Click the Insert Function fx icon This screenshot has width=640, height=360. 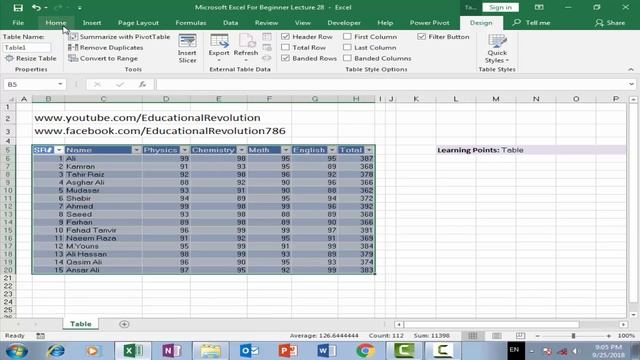(x=142, y=84)
